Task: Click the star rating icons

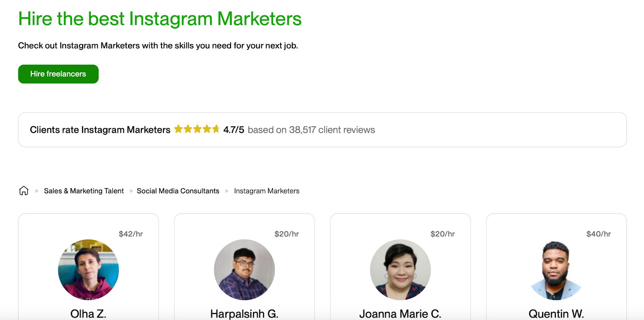Action: [197, 129]
